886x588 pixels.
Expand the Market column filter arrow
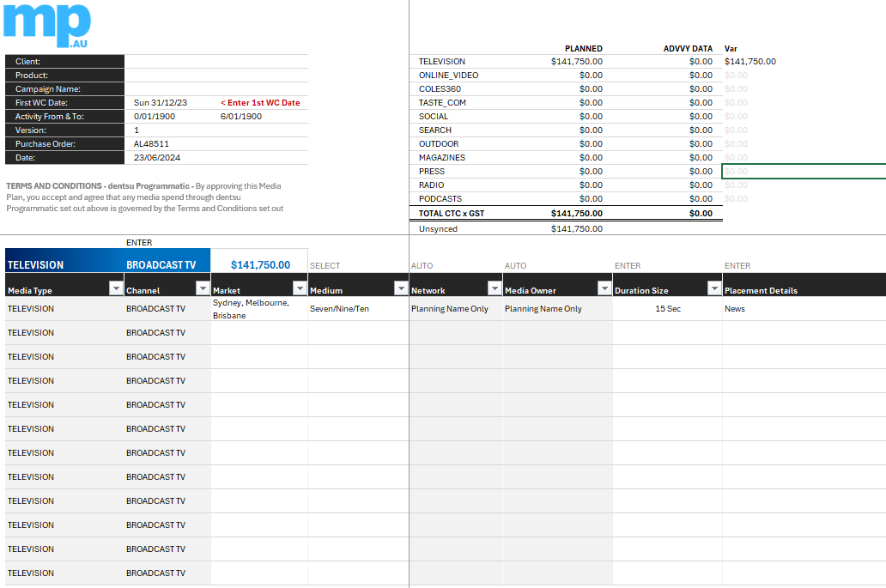pos(300,288)
